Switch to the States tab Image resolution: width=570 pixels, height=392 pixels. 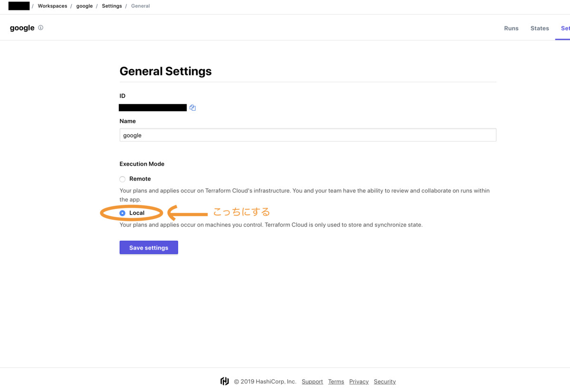tap(540, 28)
